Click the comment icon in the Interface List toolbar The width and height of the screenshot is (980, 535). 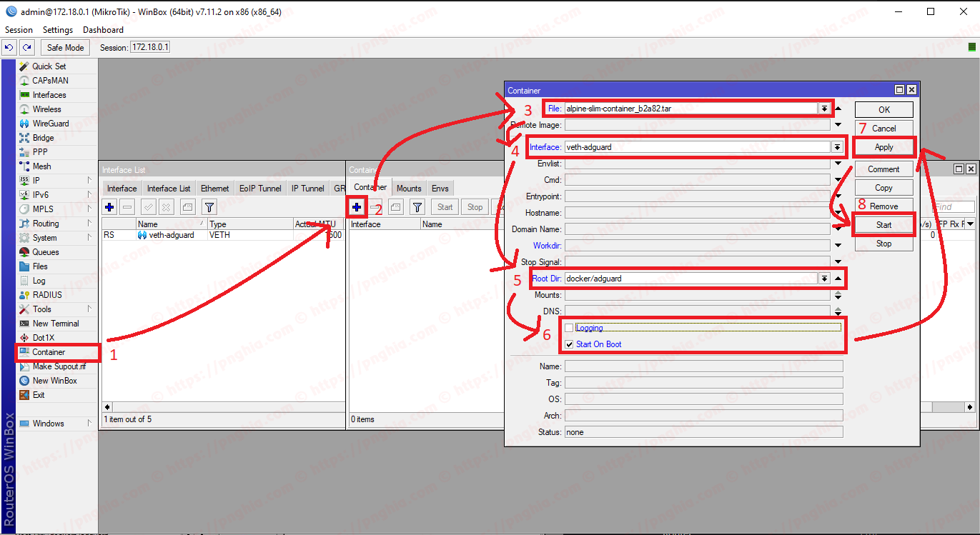point(187,207)
